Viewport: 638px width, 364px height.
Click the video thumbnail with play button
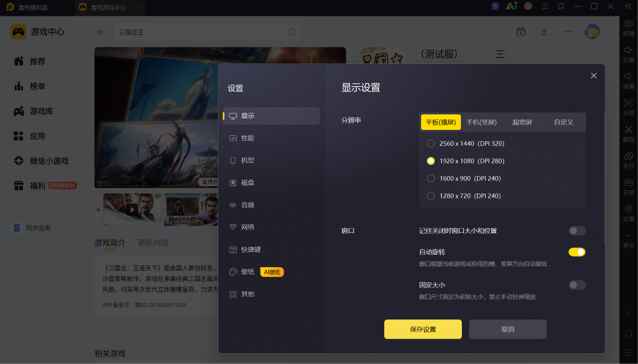[132, 209]
